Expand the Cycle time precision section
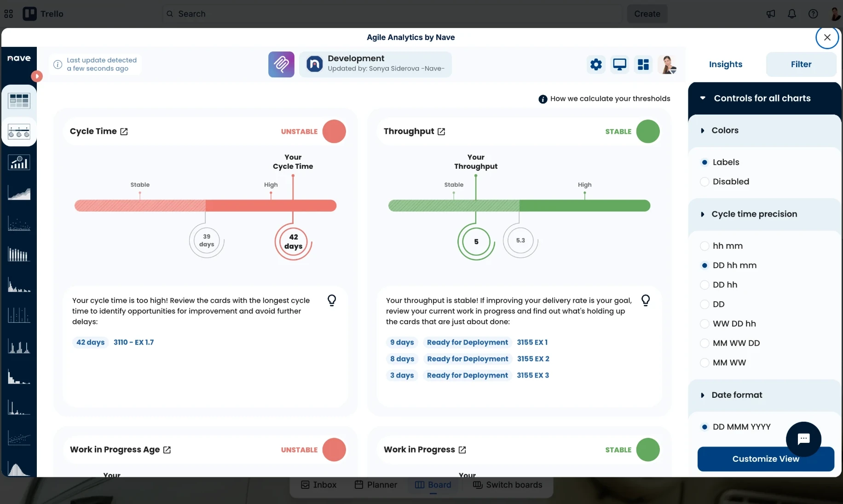 coord(764,214)
